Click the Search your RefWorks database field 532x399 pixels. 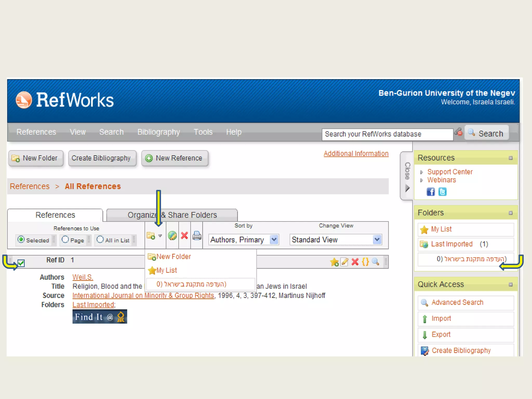(387, 134)
